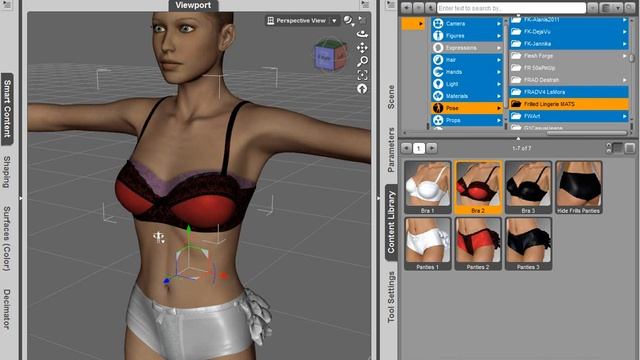The height and width of the screenshot is (360, 640).
Task: Click the Content Library forward button
Action: (x=418, y=8)
